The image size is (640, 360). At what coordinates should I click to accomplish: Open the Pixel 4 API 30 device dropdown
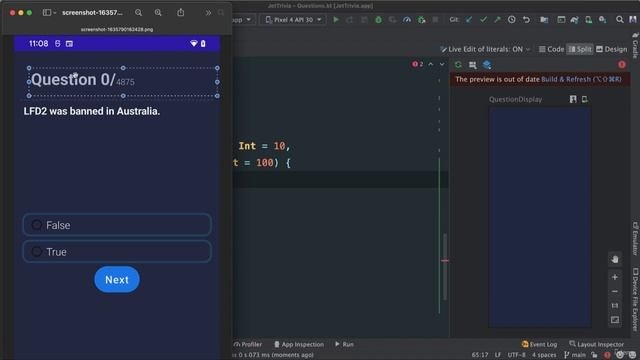293,20
